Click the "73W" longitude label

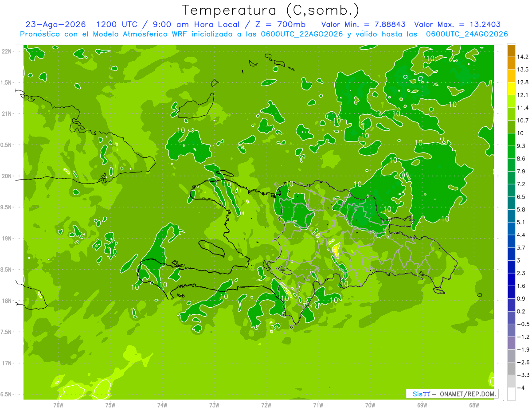click(214, 405)
